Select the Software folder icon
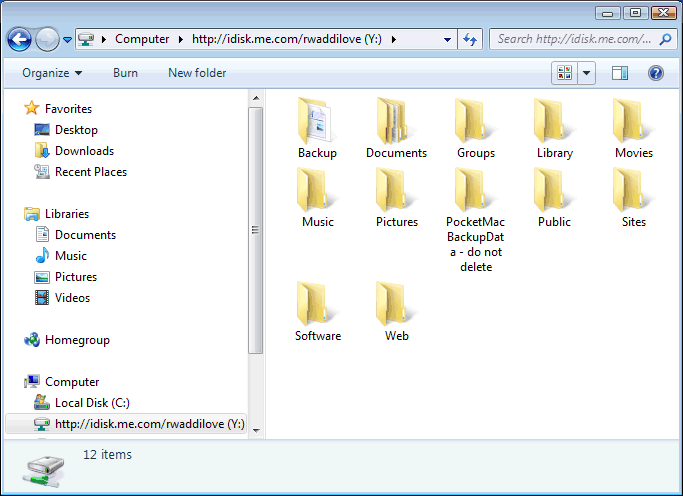 point(317,305)
